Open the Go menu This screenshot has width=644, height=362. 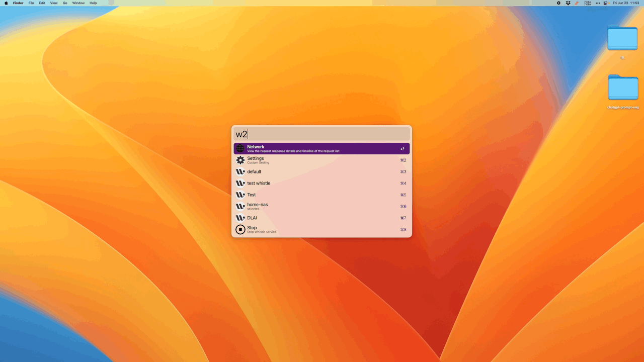click(x=65, y=3)
